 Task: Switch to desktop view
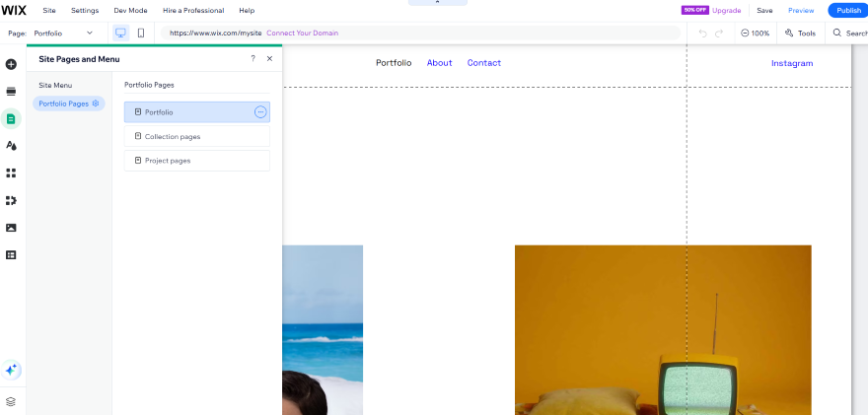coord(120,34)
